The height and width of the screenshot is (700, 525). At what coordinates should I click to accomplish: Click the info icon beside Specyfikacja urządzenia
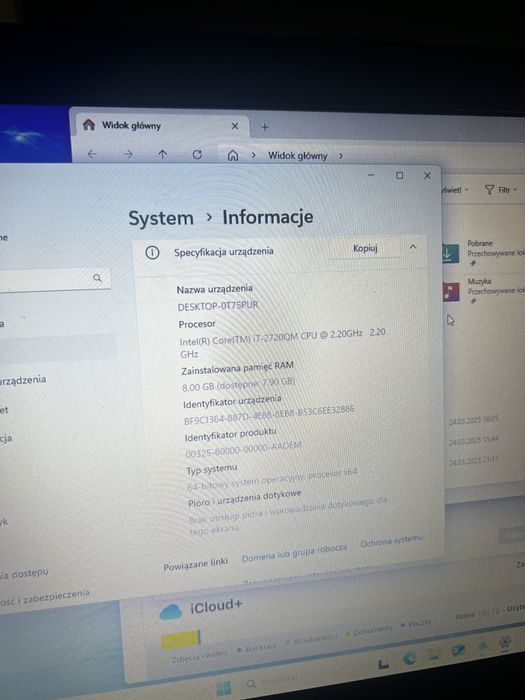(152, 253)
